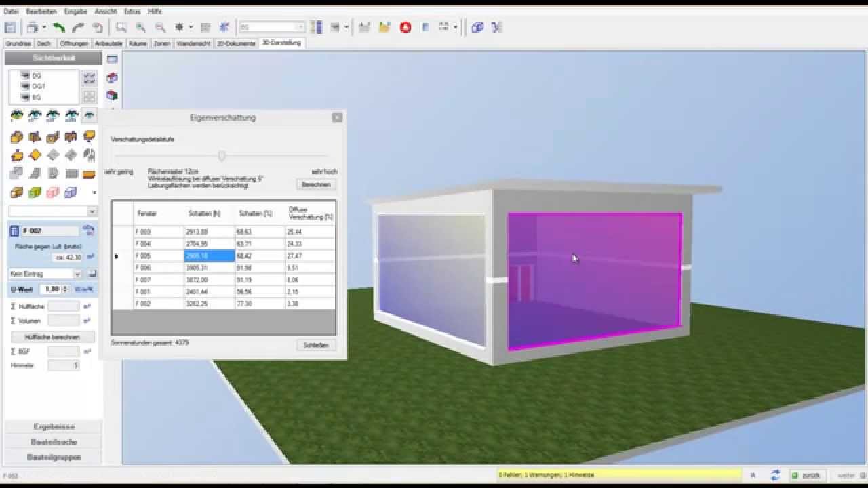Switch to the Räume tab
868x488 pixels.
point(138,43)
